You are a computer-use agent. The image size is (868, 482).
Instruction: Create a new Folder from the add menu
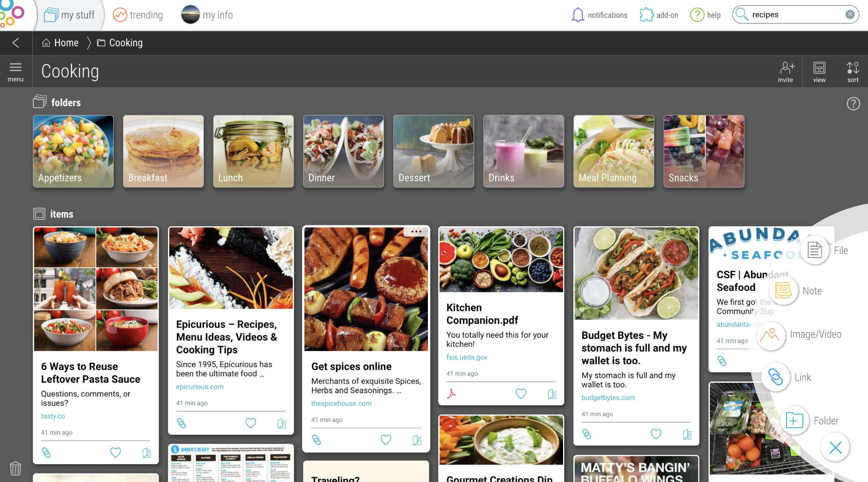(x=795, y=420)
